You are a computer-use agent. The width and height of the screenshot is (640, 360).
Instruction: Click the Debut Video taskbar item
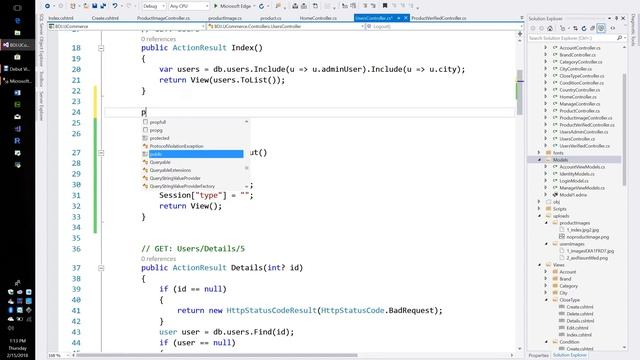click(x=17, y=69)
